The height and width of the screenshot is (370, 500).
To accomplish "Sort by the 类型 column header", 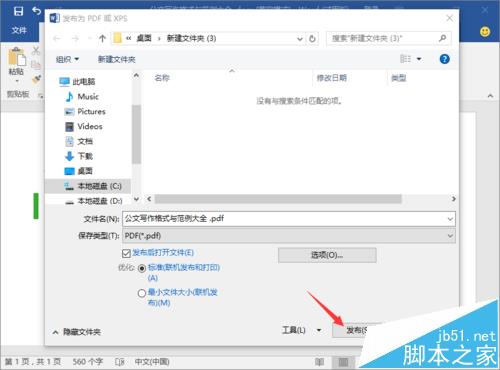I will click(399, 78).
